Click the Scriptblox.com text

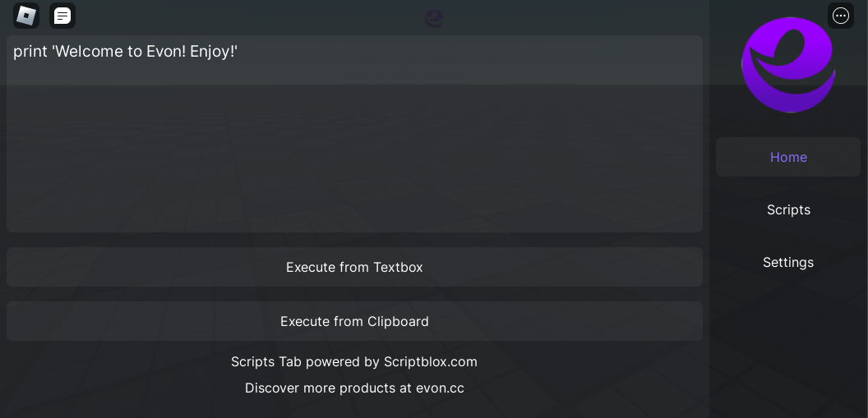click(430, 361)
